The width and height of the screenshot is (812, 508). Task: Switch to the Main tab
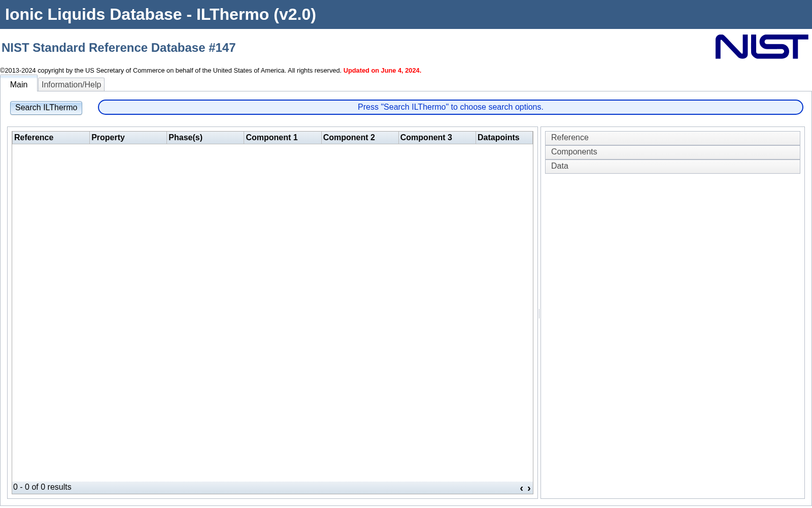pyautogui.click(x=19, y=84)
